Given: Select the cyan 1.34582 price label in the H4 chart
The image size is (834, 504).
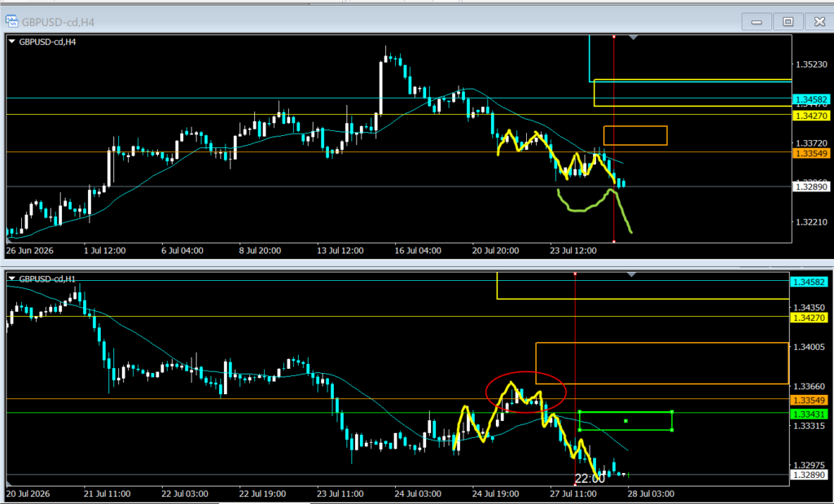Looking at the screenshot, I should [810, 99].
